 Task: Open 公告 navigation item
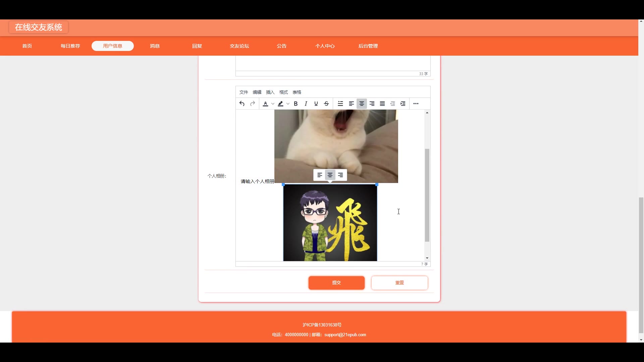pos(282,46)
